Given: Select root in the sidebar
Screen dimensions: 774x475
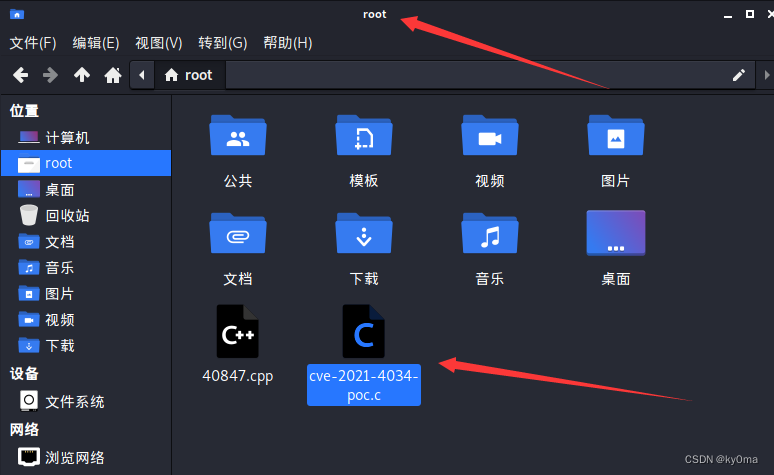Looking at the screenshot, I should click(x=86, y=163).
